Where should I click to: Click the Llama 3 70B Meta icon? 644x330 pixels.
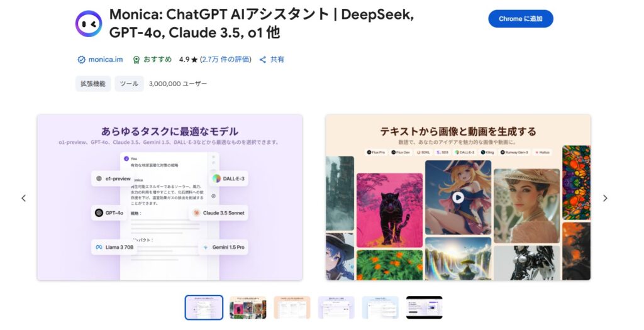coord(99,247)
